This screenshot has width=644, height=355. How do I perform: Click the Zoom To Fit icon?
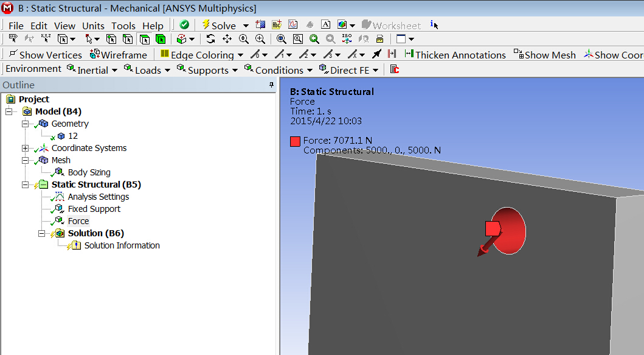282,39
